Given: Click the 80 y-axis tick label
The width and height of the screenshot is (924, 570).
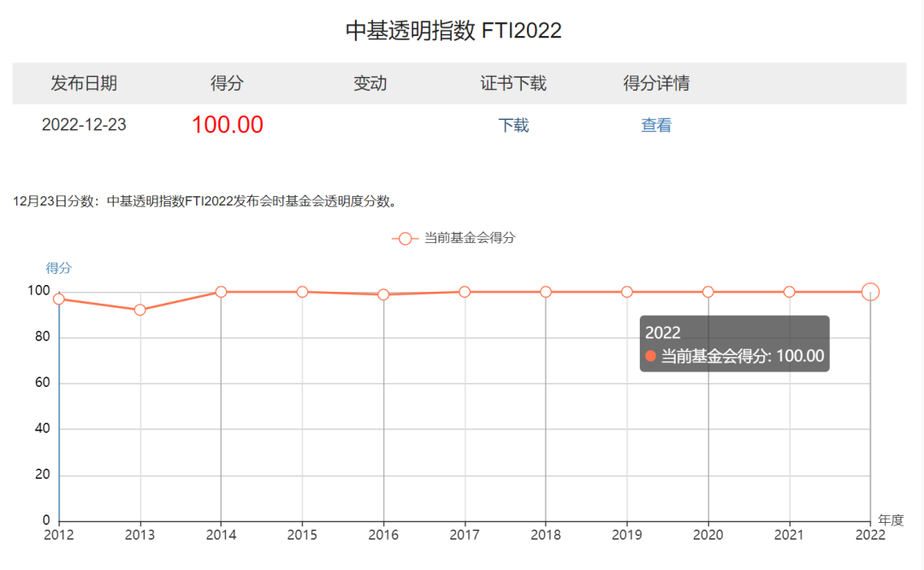Looking at the screenshot, I should click(x=43, y=336).
